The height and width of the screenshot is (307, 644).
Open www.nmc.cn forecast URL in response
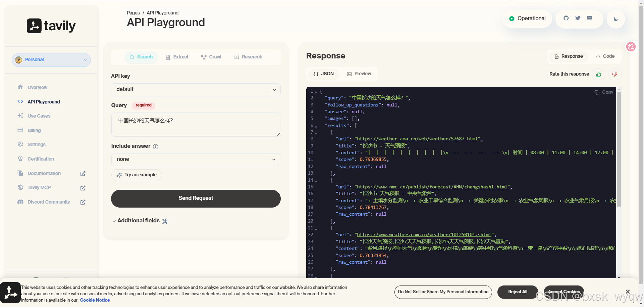[x=432, y=187]
